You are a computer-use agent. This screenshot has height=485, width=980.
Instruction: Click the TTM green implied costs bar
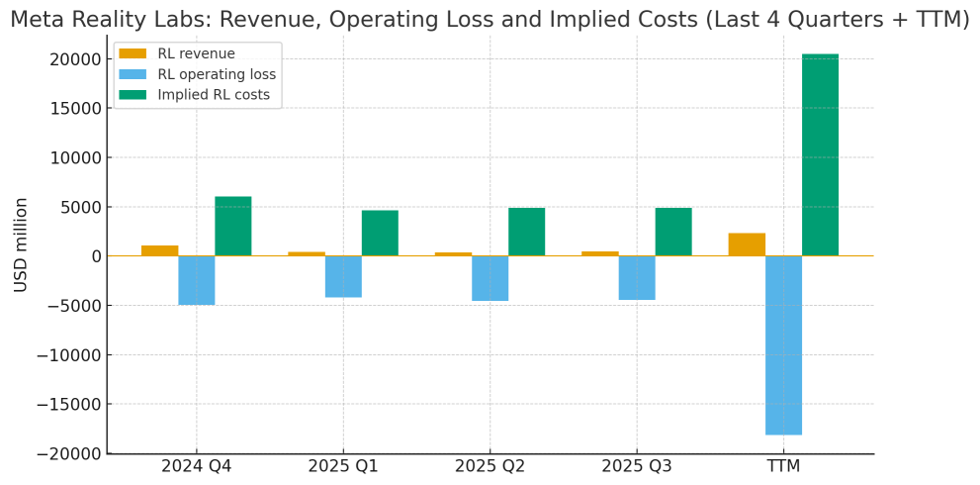820,155
